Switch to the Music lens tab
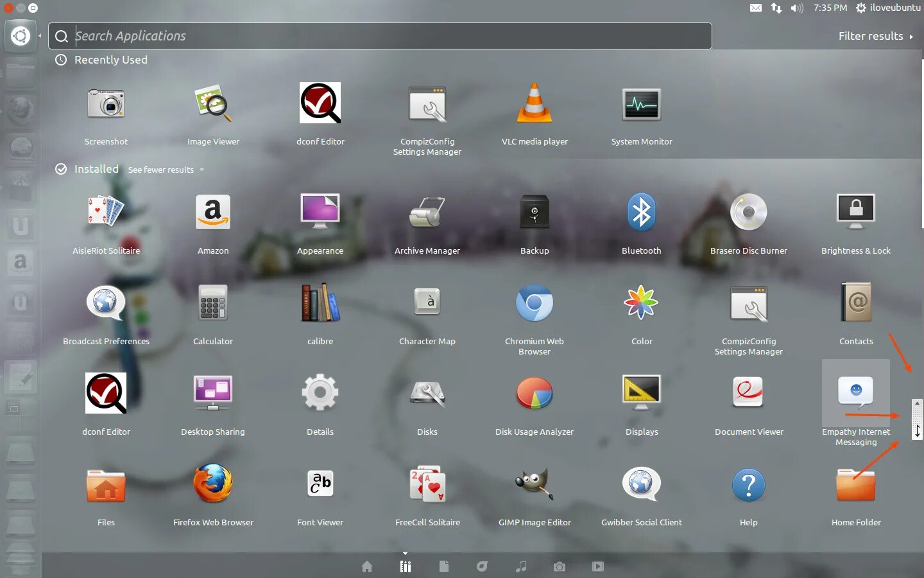This screenshot has height=578, width=924. pyautogui.click(x=521, y=566)
